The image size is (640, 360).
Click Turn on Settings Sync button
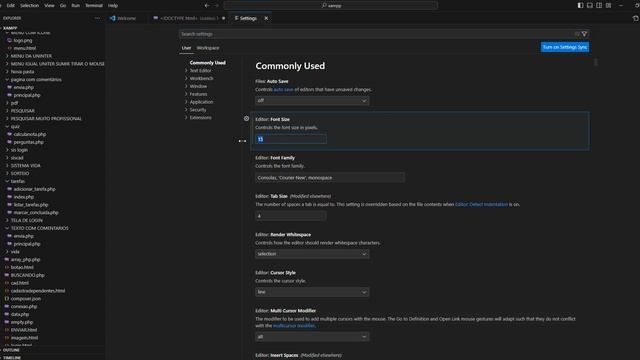(565, 47)
